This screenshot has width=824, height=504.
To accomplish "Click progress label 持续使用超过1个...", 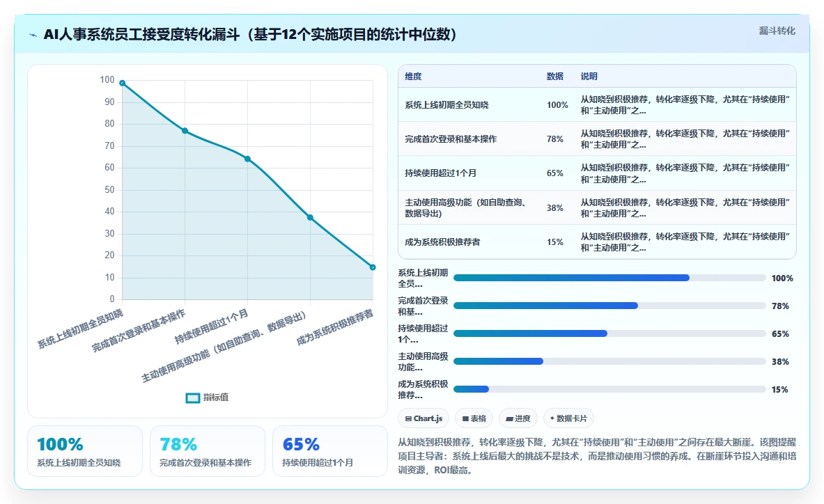I will coord(423,334).
